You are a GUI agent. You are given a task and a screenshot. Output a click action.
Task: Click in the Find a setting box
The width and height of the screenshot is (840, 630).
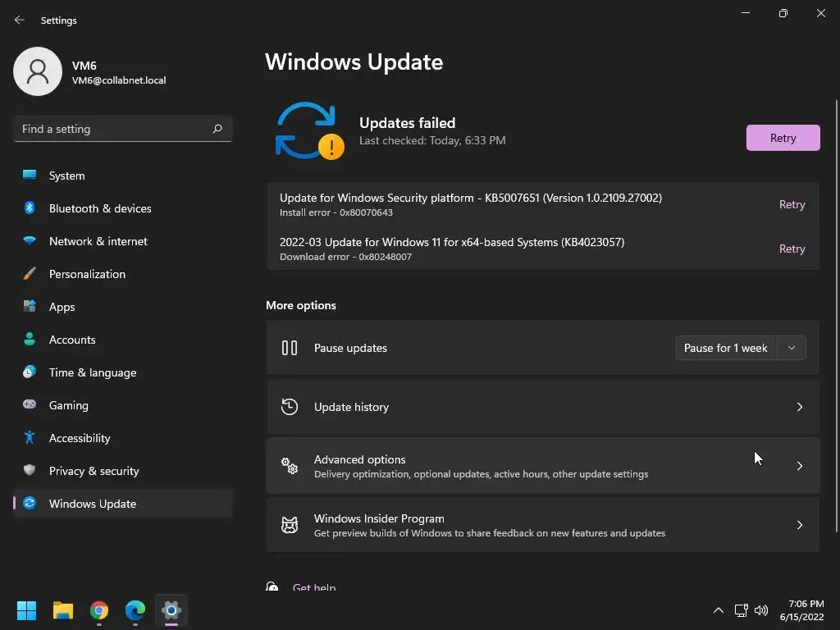click(123, 129)
